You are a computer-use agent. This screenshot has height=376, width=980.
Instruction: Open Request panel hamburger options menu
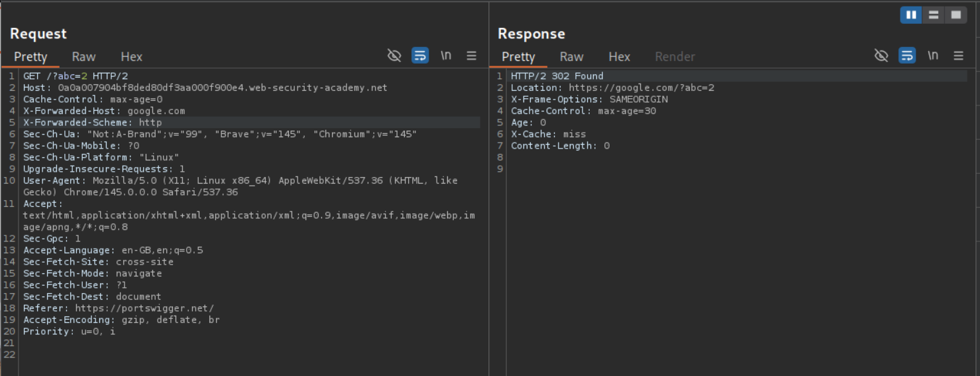point(472,56)
